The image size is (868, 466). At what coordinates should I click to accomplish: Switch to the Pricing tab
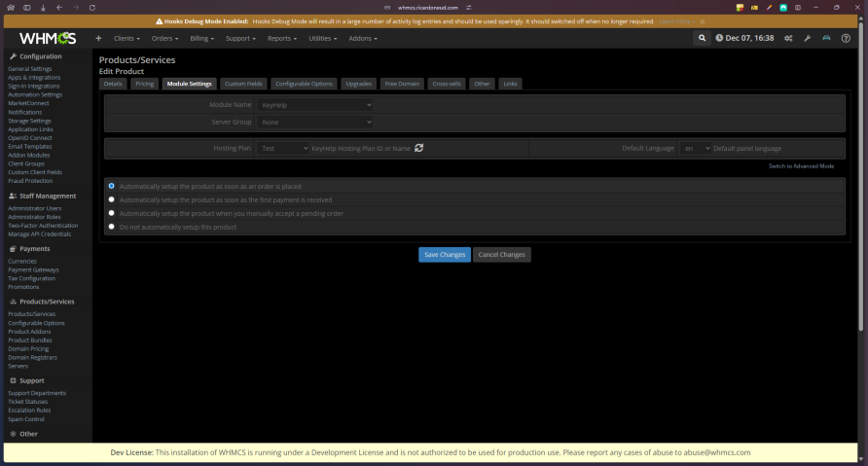[x=144, y=84]
